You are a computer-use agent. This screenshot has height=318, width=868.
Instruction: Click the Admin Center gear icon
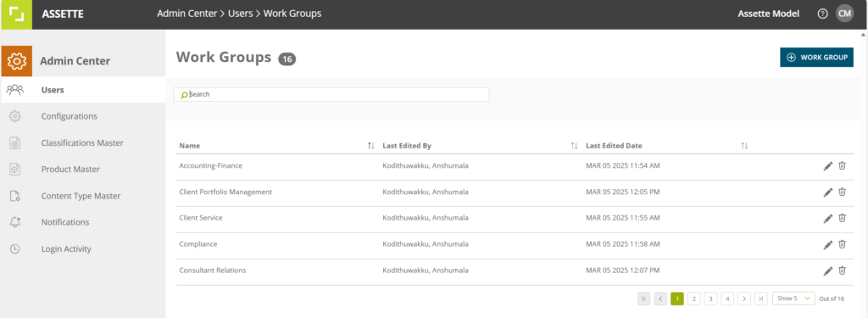point(17,61)
